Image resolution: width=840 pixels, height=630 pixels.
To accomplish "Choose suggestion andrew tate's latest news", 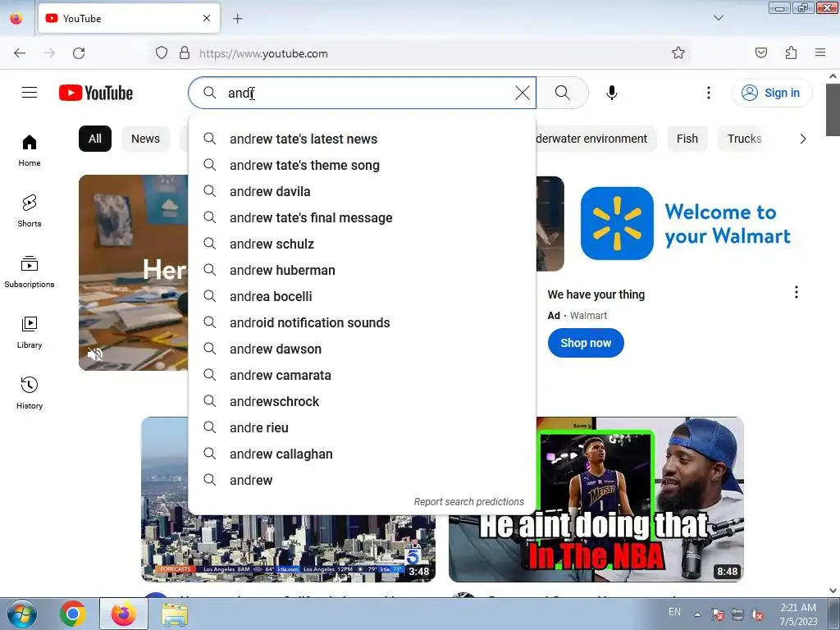I will click(x=362, y=139).
